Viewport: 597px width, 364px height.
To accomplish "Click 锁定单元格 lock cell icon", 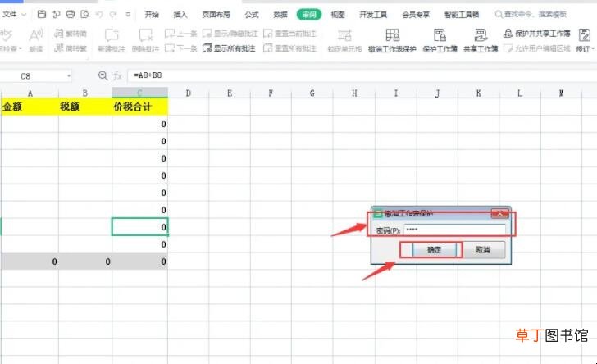I will click(344, 40).
